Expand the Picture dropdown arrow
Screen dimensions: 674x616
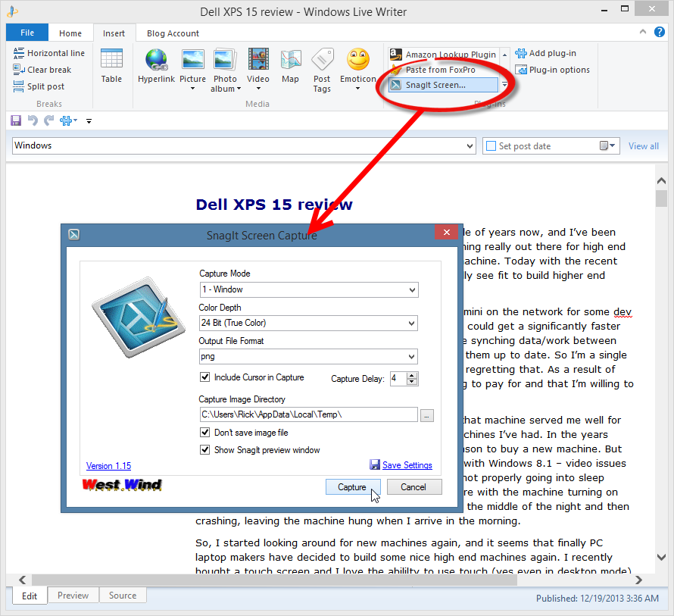[x=192, y=89]
